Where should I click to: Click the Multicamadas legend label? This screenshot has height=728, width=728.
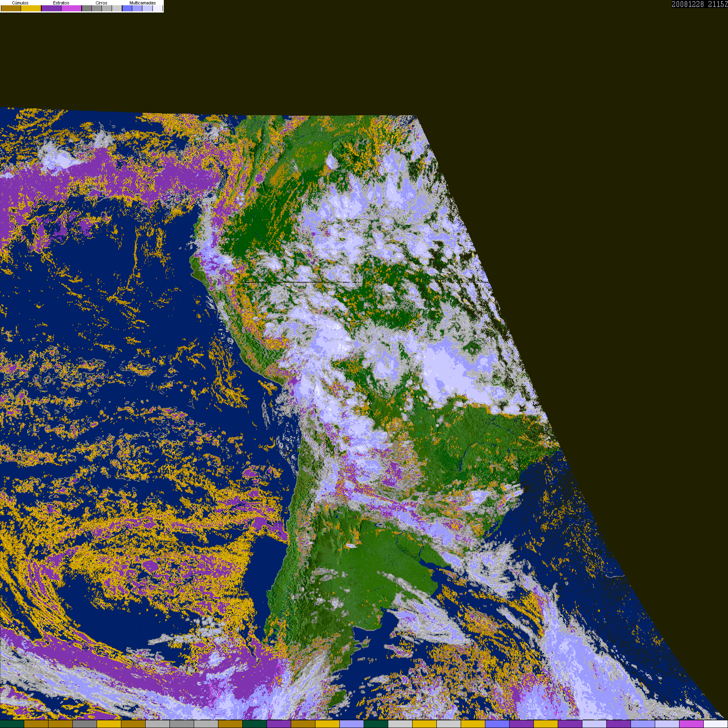[x=143, y=3]
